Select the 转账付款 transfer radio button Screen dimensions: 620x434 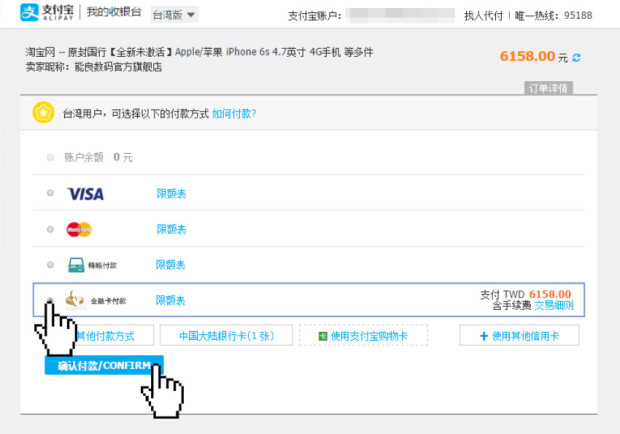50,264
